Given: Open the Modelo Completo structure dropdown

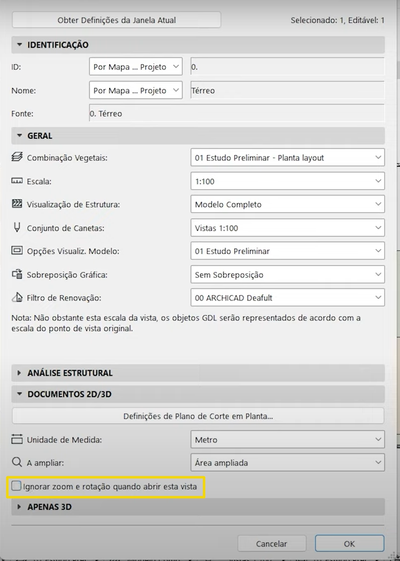Looking at the screenshot, I should 287,204.
